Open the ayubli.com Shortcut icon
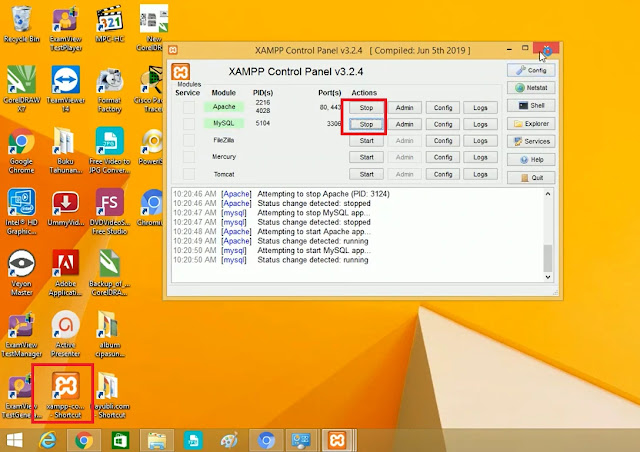 (x=111, y=394)
